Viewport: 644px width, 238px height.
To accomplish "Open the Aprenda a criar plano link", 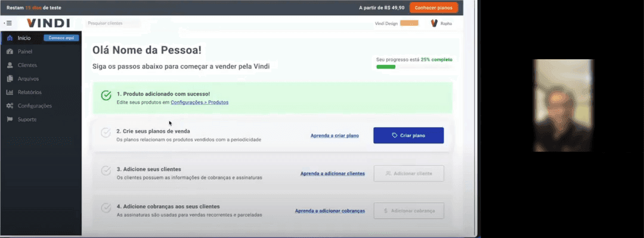I will coord(335,135).
